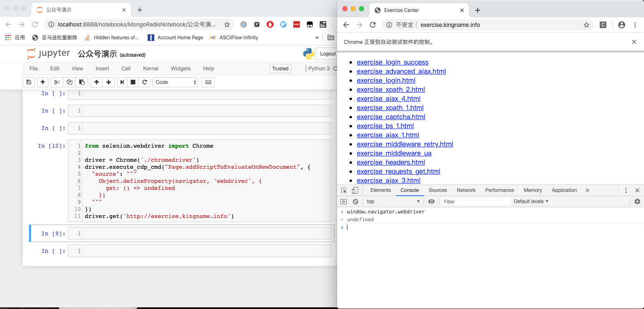The width and height of the screenshot is (644, 309).
Task: Open the Insert menu in Jupyter
Action: pyautogui.click(x=102, y=69)
